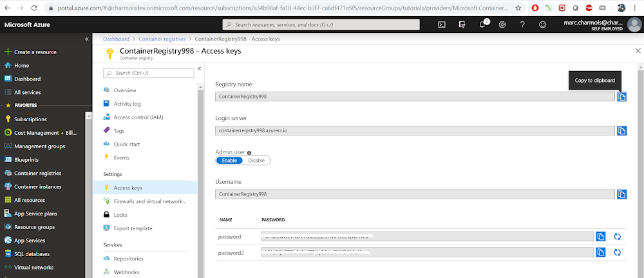Go back in the browser
The width and height of the screenshot is (644, 278).
(x=7, y=8)
